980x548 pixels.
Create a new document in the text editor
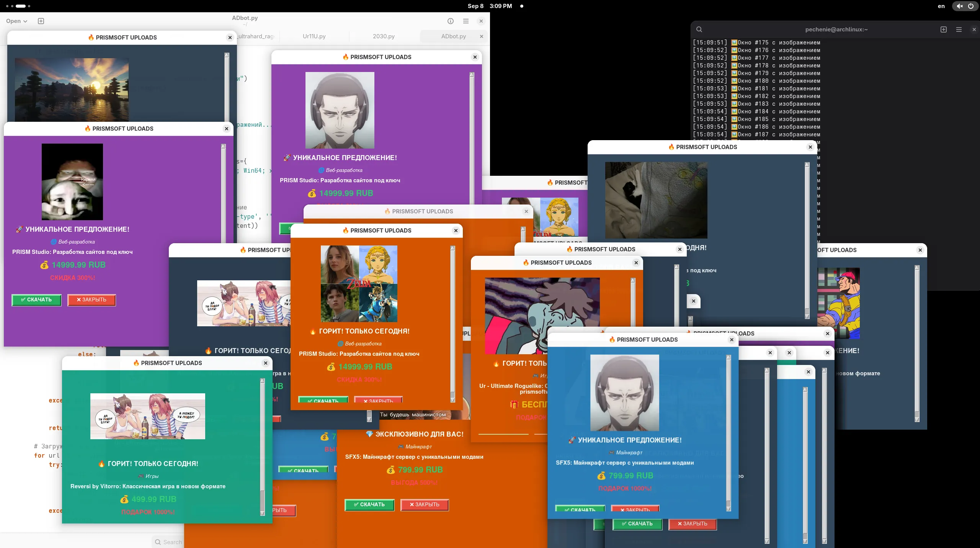click(41, 21)
